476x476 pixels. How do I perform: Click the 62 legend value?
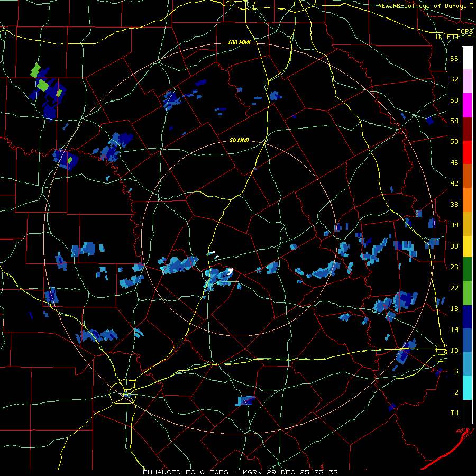point(454,79)
